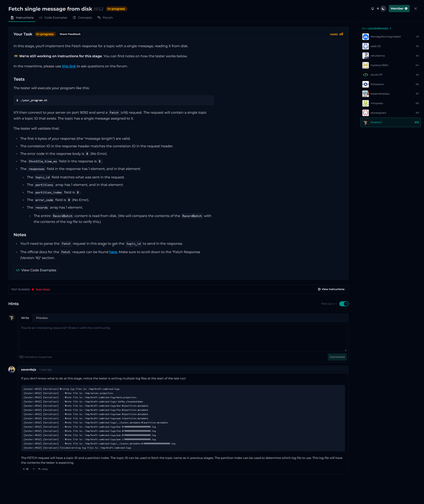Follow 'this link' to the forum
This screenshot has width=424, height=504.
[69, 66]
